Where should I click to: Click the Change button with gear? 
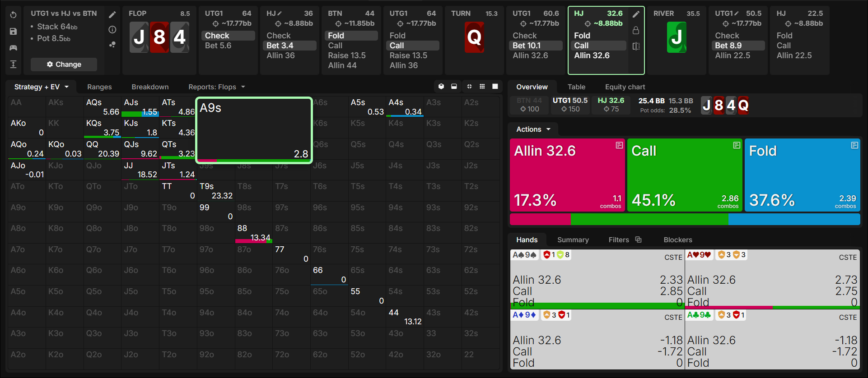coord(64,65)
